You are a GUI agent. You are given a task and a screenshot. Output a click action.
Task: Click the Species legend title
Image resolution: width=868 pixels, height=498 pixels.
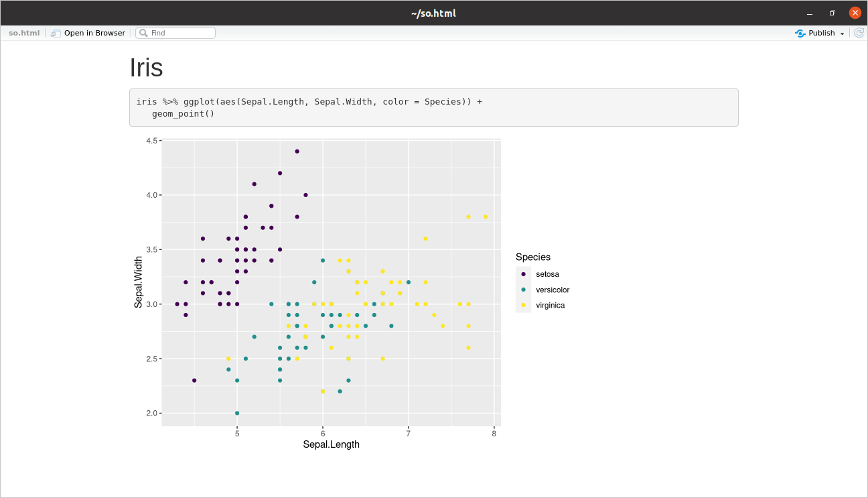[x=532, y=257]
